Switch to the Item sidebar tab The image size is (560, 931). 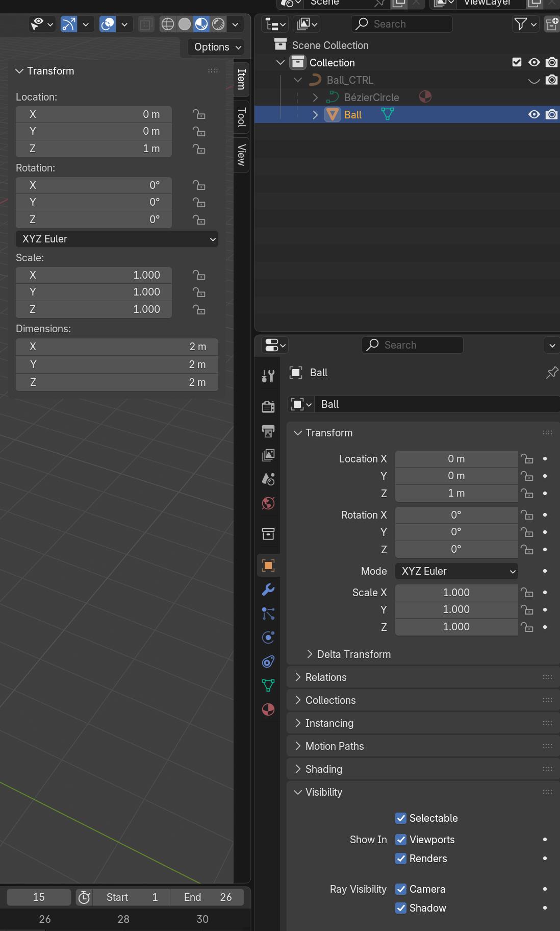click(x=242, y=79)
